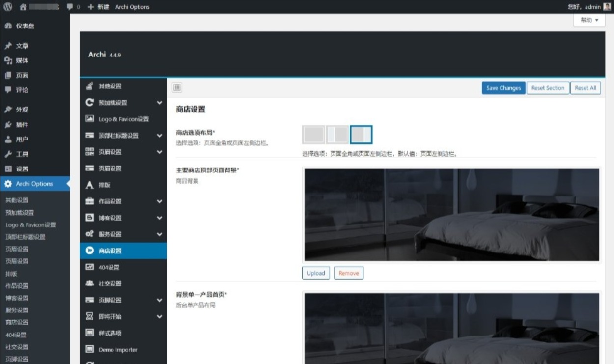Open 社交设置 in the WordPress sidebar submenu
Screen dimensions: 614x364
click(17, 347)
